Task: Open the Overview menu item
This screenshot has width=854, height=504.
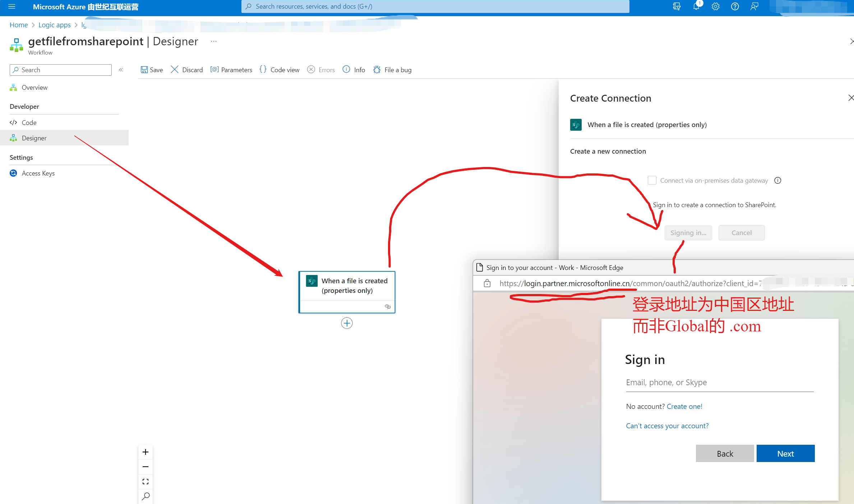Action: tap(34, 87)
